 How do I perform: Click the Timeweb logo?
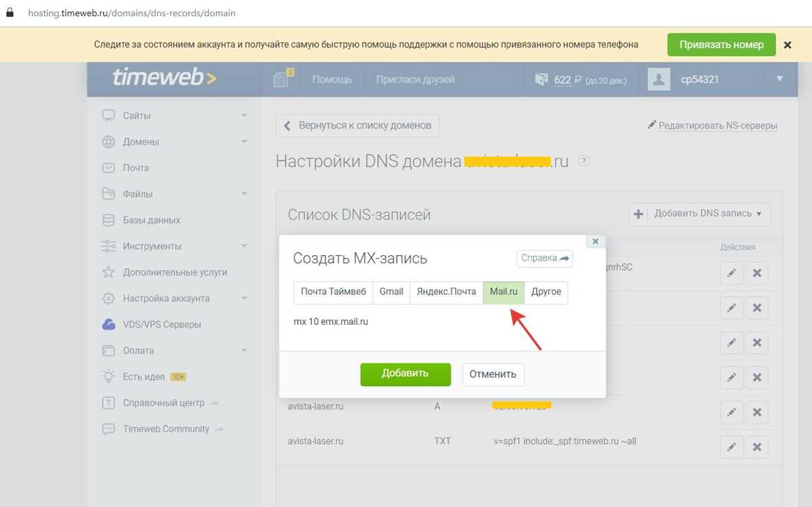point(164,79)
